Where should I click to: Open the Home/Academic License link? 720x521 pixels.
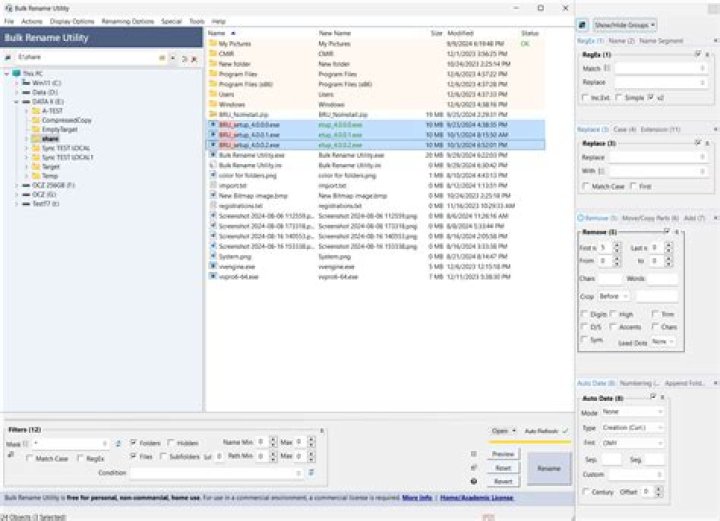click(x=476, y=498)
